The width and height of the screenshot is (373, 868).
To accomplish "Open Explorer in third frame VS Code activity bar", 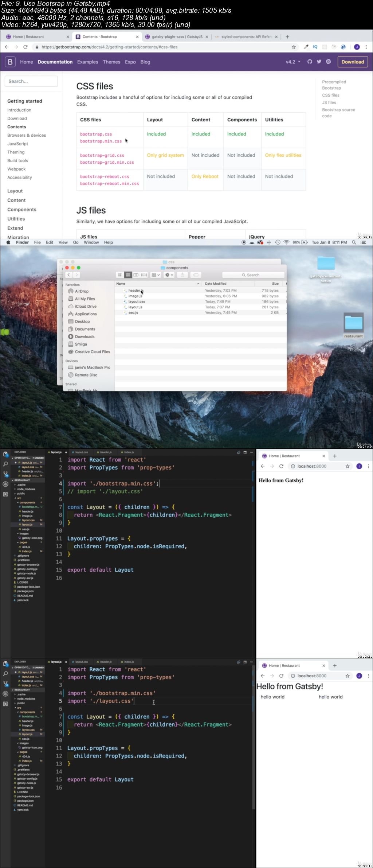I will (x=5, y=454).
